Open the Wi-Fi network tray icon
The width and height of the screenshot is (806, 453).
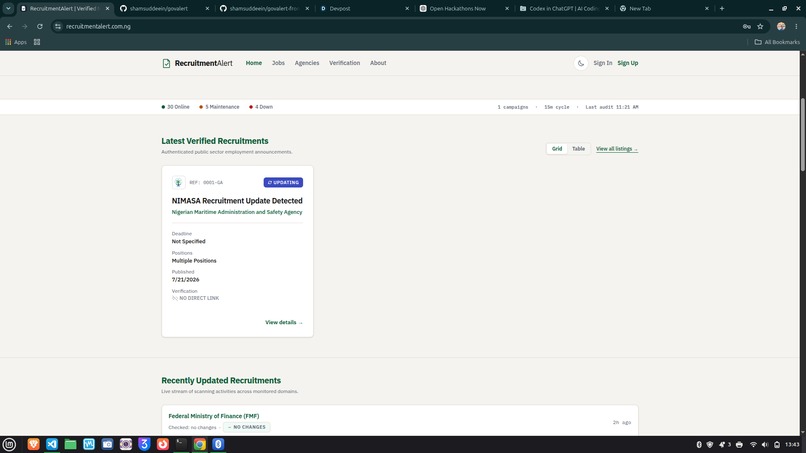(x=753, y=444)
